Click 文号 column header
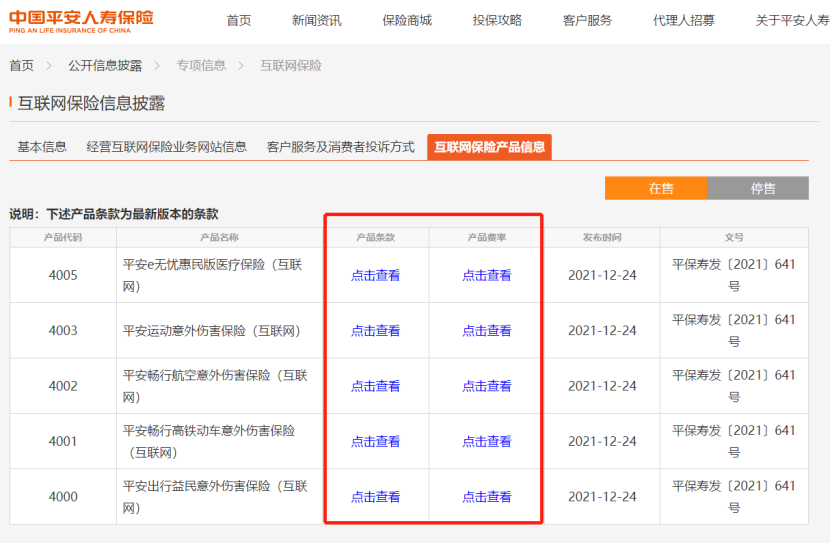 tap(734, 238)
